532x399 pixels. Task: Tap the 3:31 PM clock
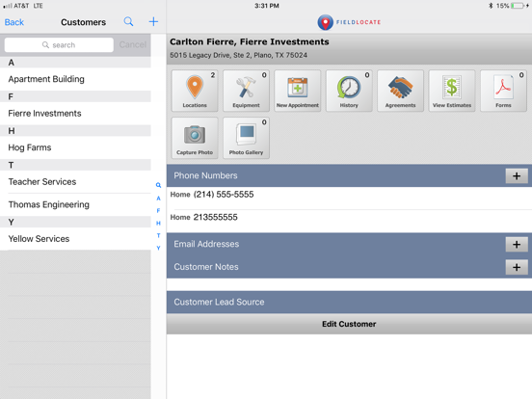[x=267, y=6]
